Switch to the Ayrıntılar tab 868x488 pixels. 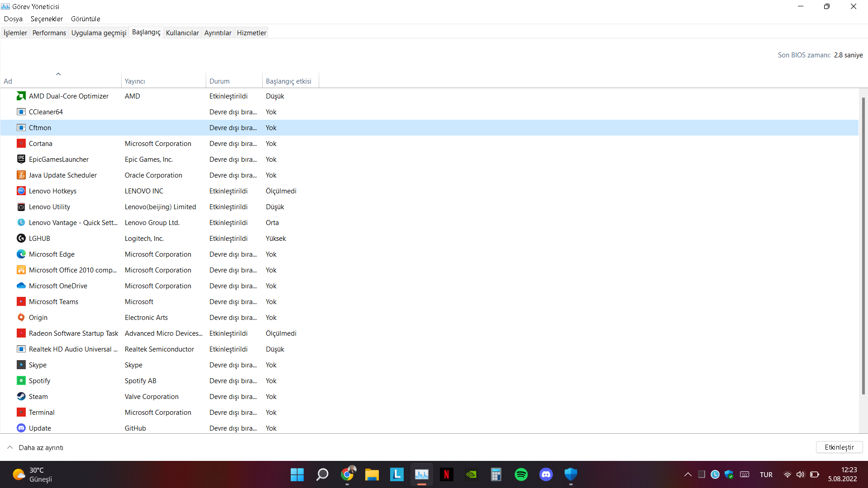pos(218,33)
